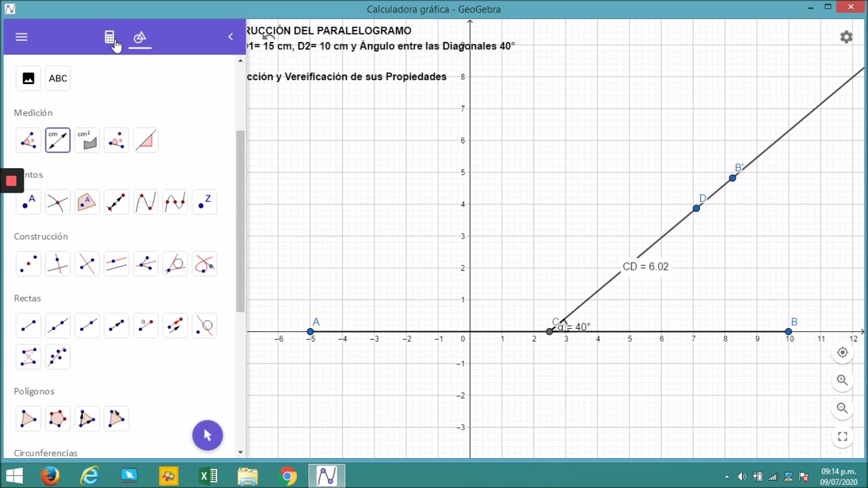The width and height of the screenshot is (868, 488).
Task: Select the Segment tool under Rectas
Action: point(28,326)
